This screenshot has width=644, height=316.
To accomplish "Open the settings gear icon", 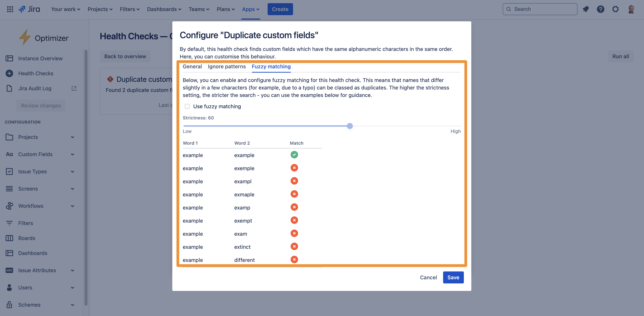I will (615, 9).
